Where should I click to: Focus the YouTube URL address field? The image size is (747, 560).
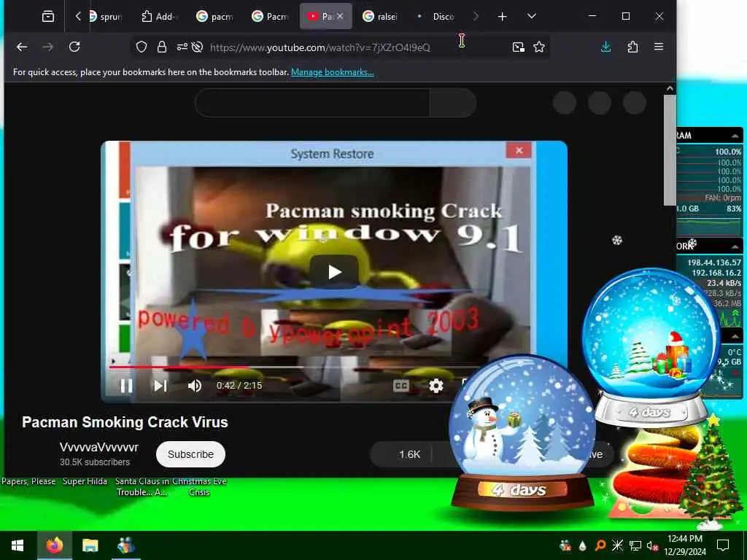click(320, 47)
